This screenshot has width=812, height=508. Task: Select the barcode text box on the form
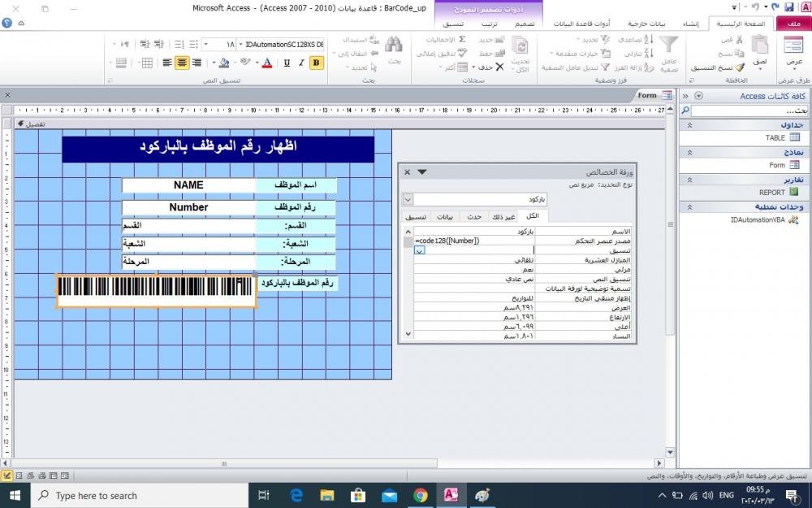point(156,291)
